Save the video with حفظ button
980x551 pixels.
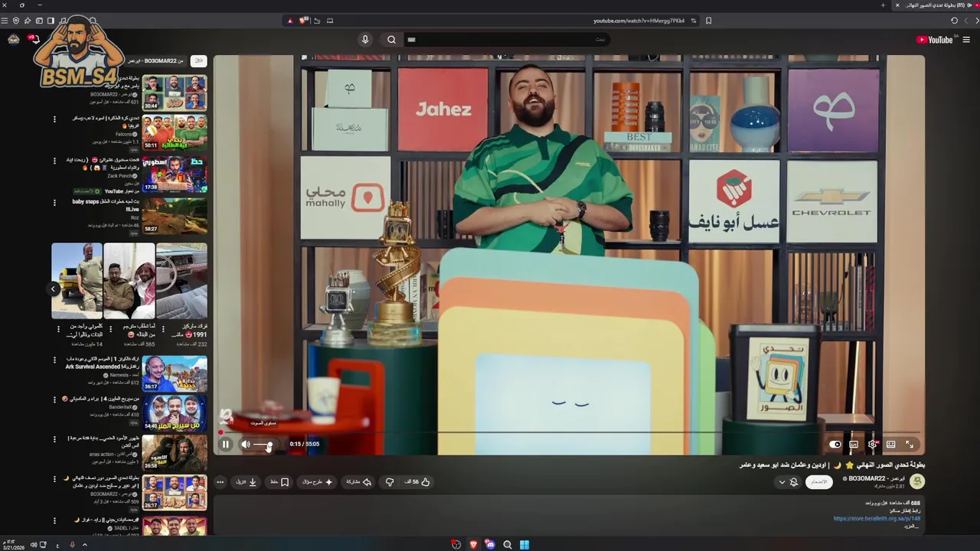click(x=279, y=482)
